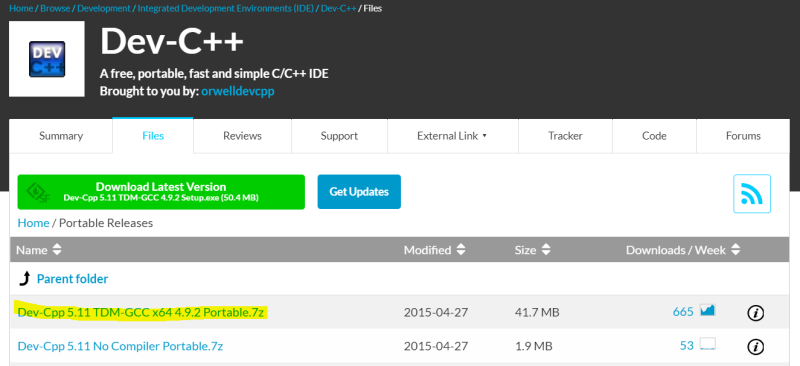Click Download Latest Version button
The width and height of the screenshot is (800, 366).
pos(161,192)
